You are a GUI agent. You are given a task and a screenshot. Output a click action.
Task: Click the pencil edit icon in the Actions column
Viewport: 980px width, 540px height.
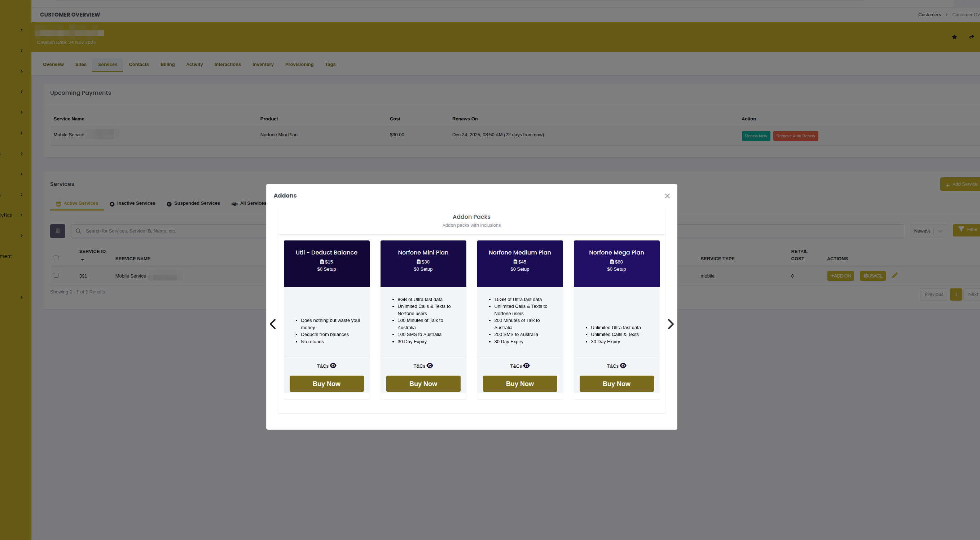click(x=895, y=275)
